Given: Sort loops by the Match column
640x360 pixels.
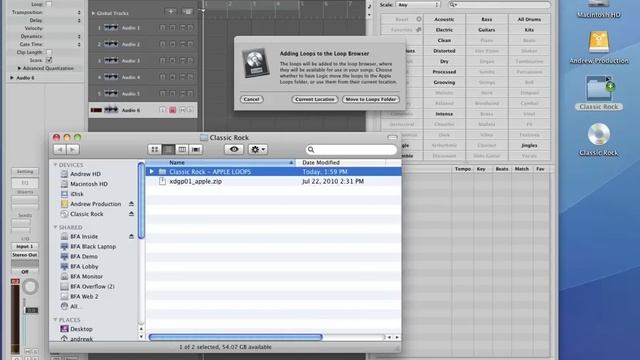Looking at the screenshot, I should [522, 169].
